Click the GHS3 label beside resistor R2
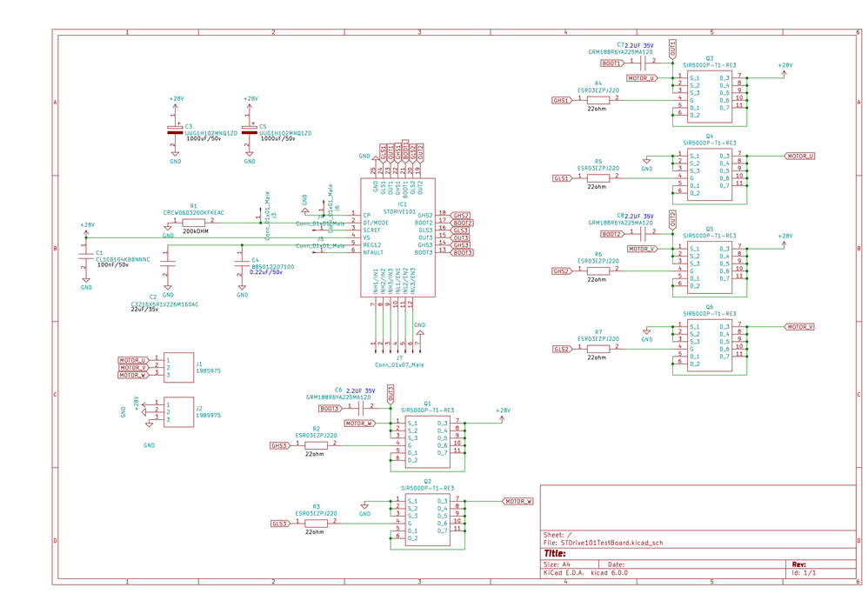This screenshot has width=868, height=614. [x=279, y=445]
